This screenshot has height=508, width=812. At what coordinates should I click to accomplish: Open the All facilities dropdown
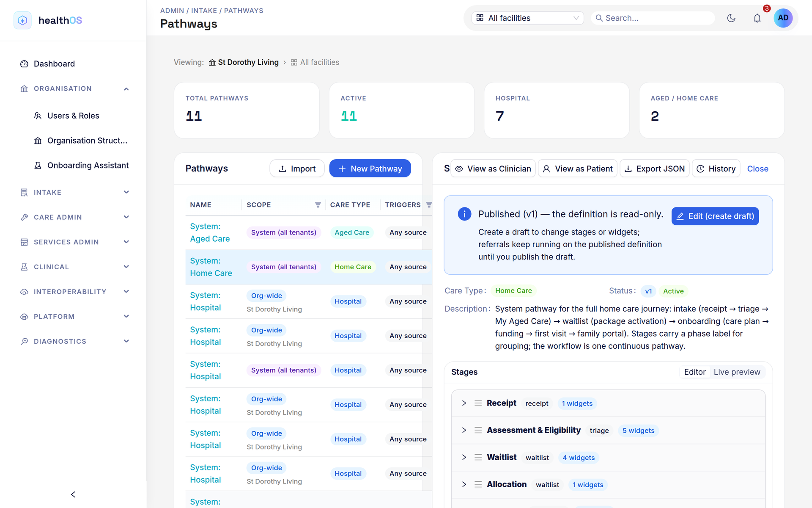[527, 18]
